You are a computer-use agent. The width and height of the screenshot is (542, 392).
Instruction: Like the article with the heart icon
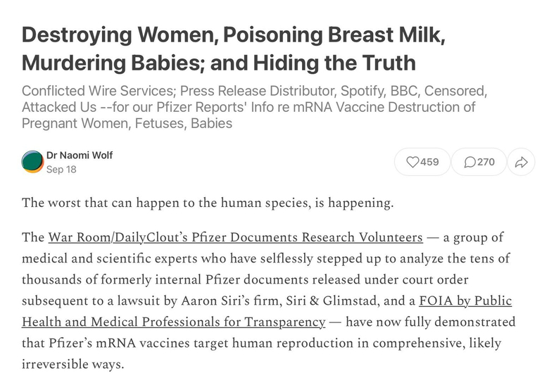click(x=412, y=162)
